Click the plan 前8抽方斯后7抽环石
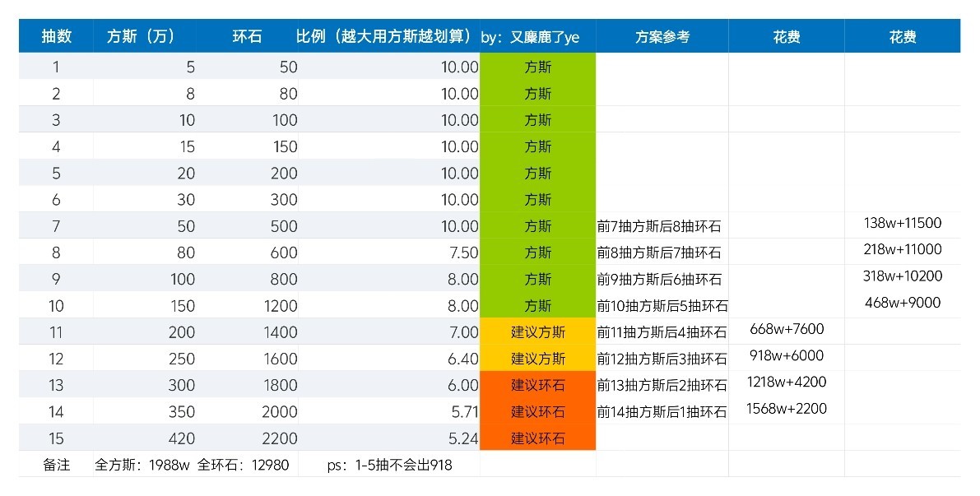Viewport: 980px width, 496px height. (659, 253)
